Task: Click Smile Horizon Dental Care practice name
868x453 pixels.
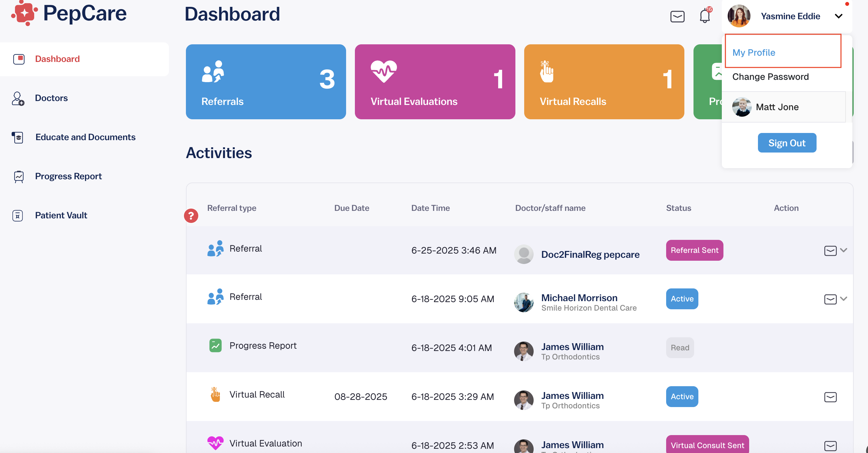Action: [589, 308]
